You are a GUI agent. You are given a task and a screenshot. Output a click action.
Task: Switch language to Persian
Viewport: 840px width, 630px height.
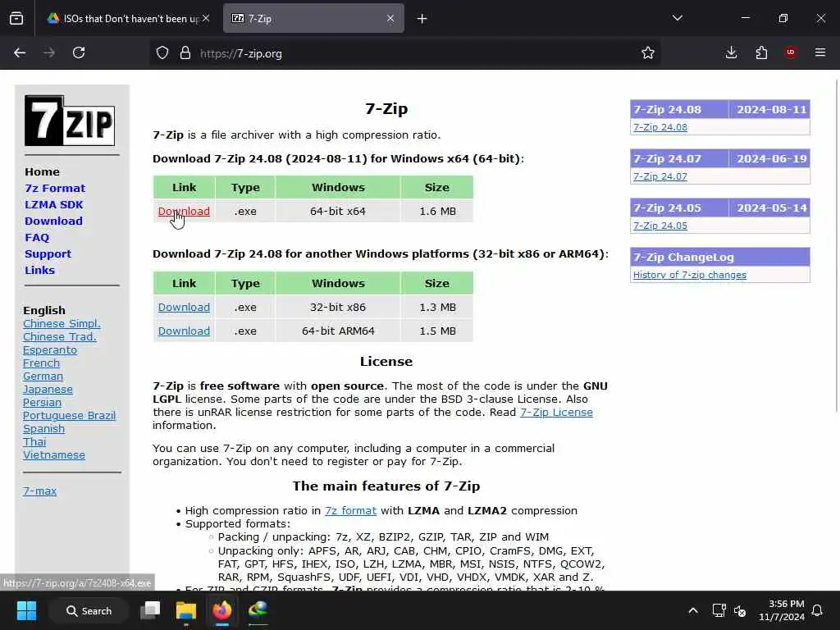click(42, 402)
